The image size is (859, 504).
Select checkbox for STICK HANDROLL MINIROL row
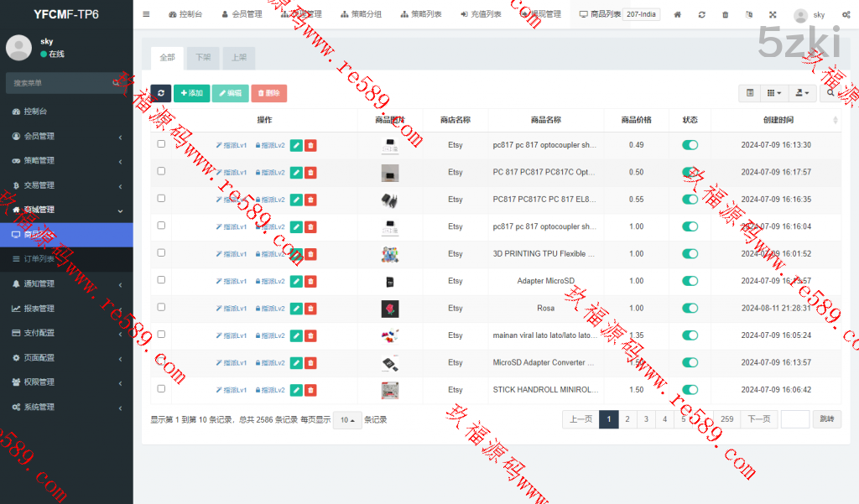161,388
